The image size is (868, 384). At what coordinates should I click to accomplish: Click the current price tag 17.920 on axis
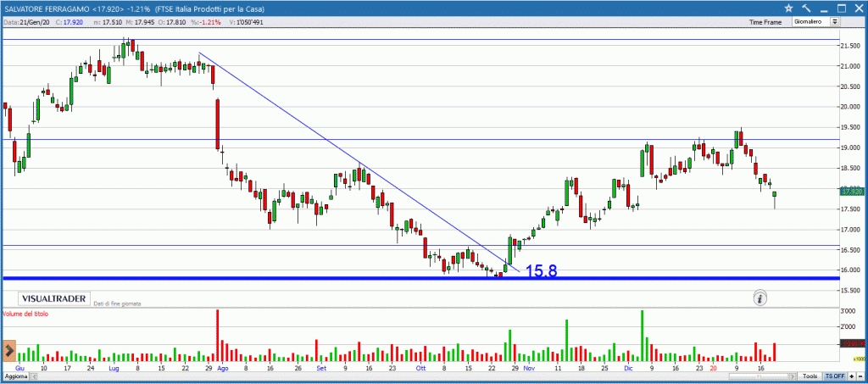point(853,192)
